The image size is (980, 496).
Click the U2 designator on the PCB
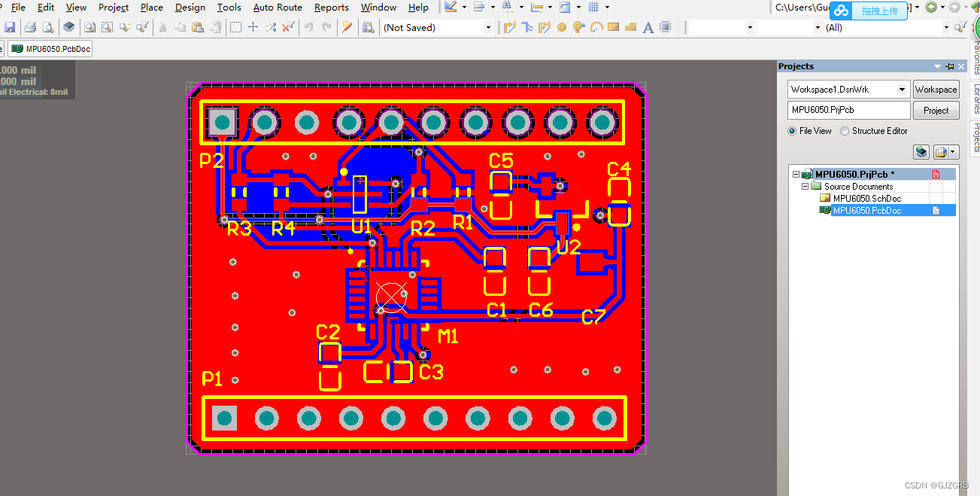coord(569,247)
